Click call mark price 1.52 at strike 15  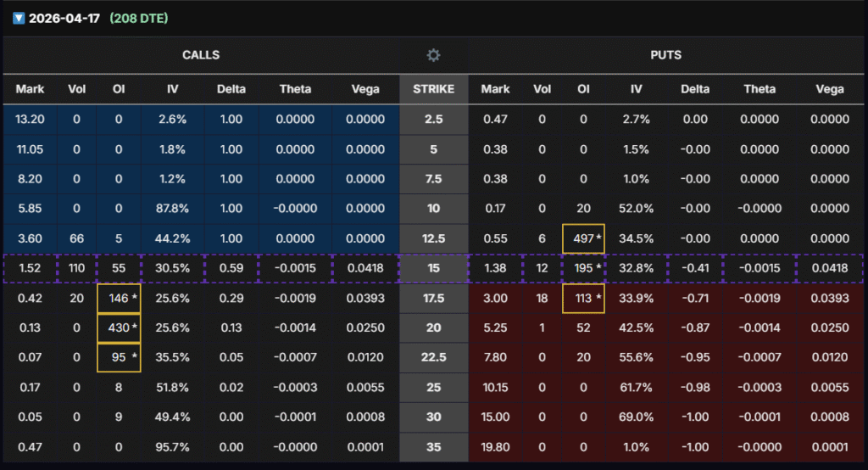30,269
